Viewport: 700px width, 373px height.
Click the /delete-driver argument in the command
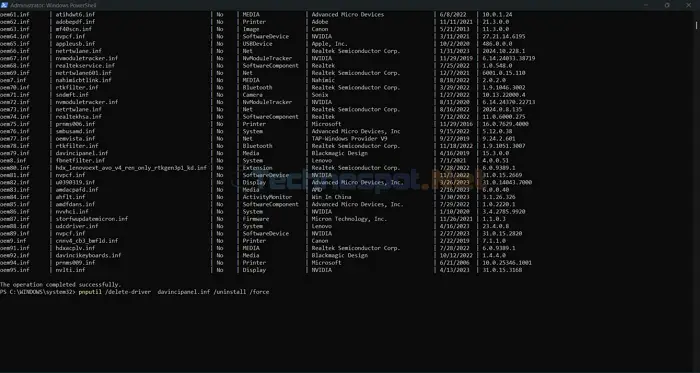(x=128, y=292)
